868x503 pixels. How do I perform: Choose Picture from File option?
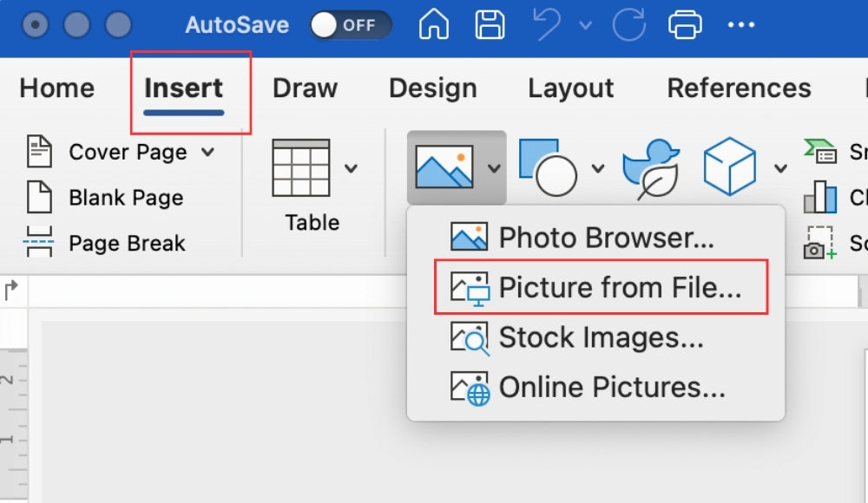coord(602,287)
